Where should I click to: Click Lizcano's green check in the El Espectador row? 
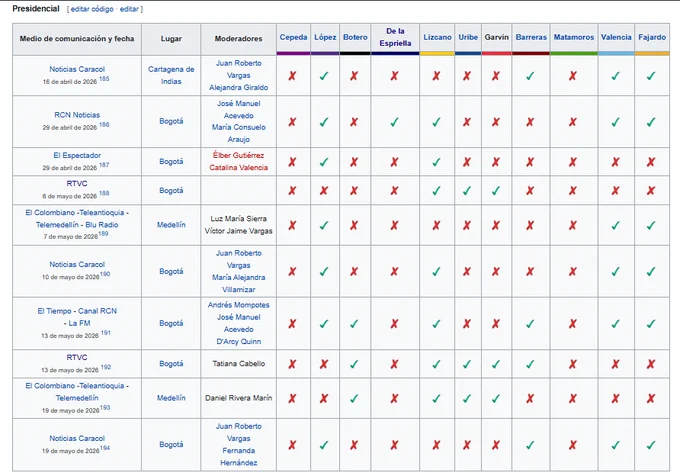(436, 162)
